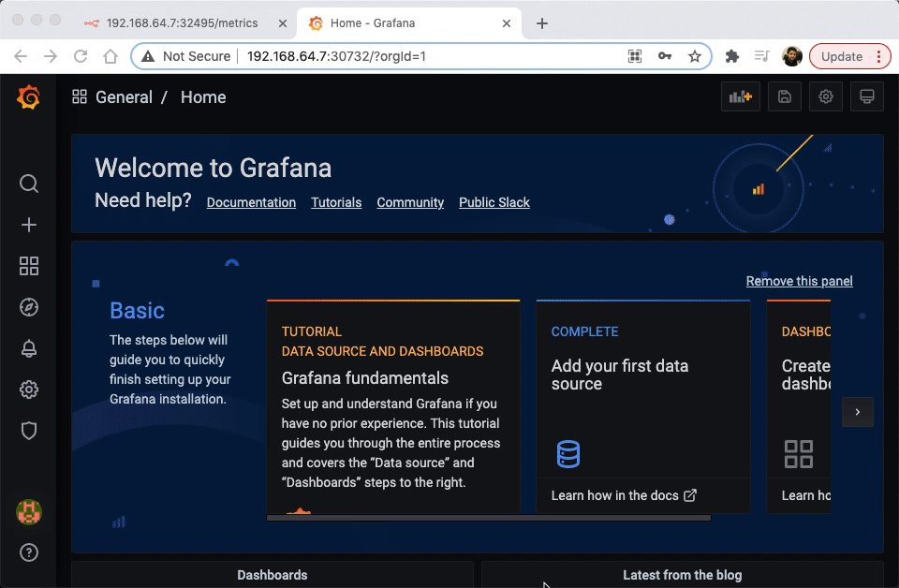Click the QR code icon in address bar
Image resolution: width=899 pixels, height=588 pixels.
pos(635,56)
